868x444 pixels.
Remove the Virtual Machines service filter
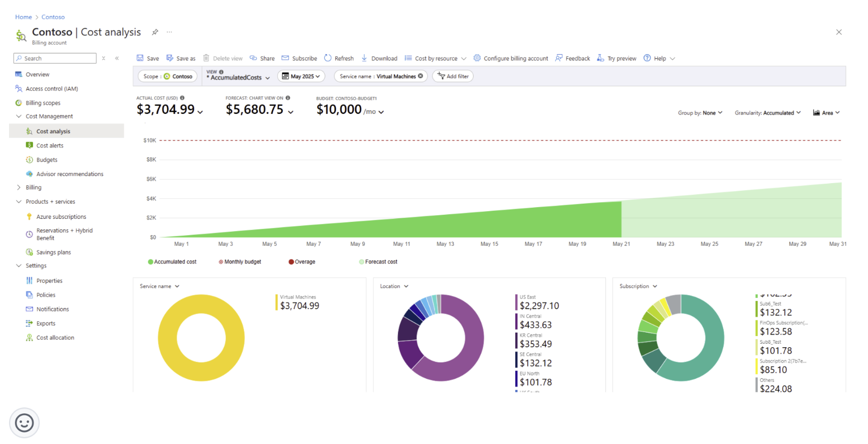coord(420,76)
